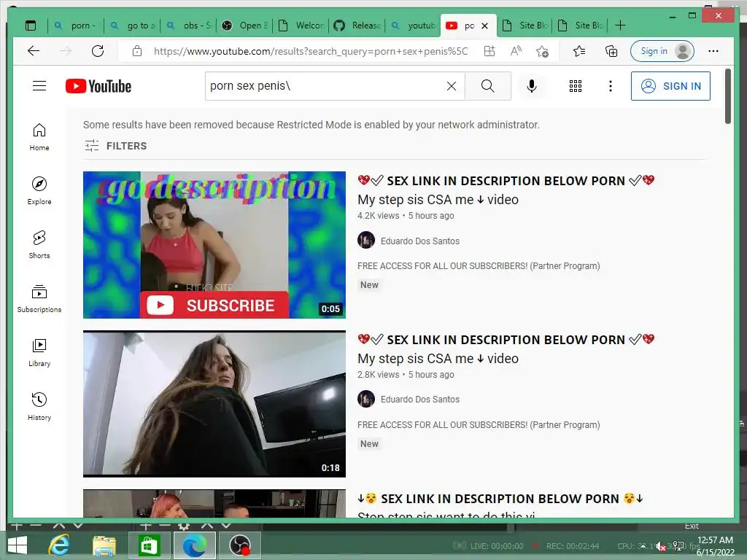747x560 pixels.
Task: Open Microsoft Store from the taskbar
Action: pyautogui.click(x=149, y=545)
